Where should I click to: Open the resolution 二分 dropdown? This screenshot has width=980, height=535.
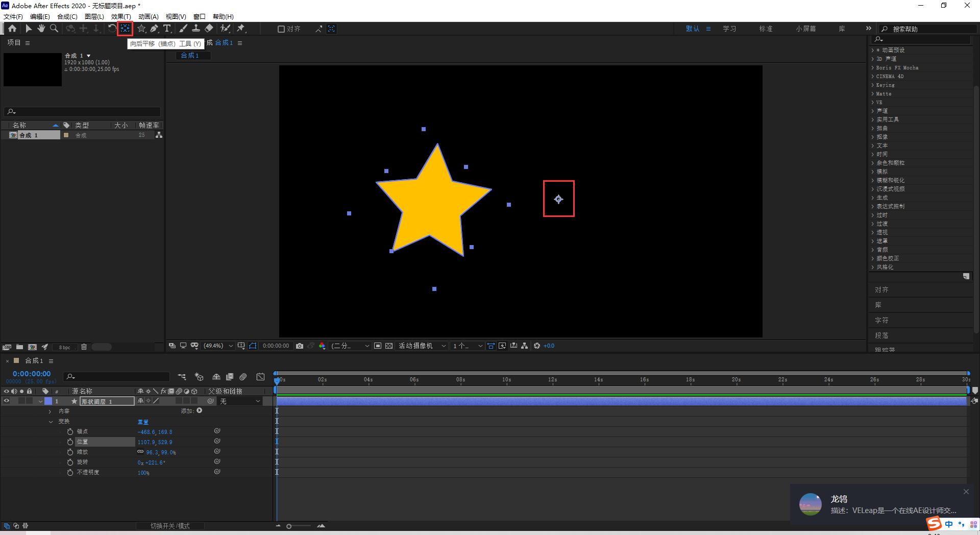[350, 346]
